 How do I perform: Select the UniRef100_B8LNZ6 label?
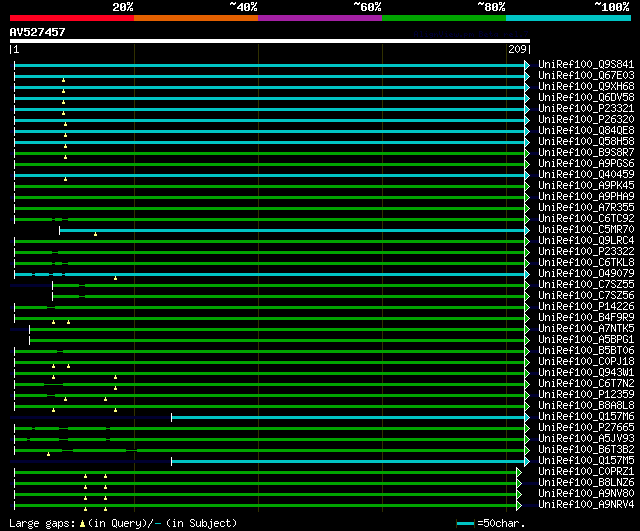click(x=586, y=483)
